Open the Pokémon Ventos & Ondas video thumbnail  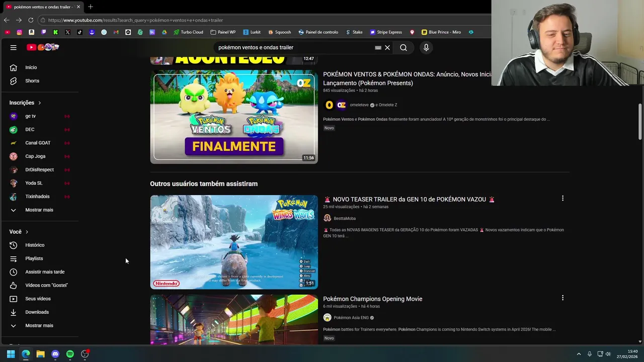pyautogui.click(x=234, y=117)
